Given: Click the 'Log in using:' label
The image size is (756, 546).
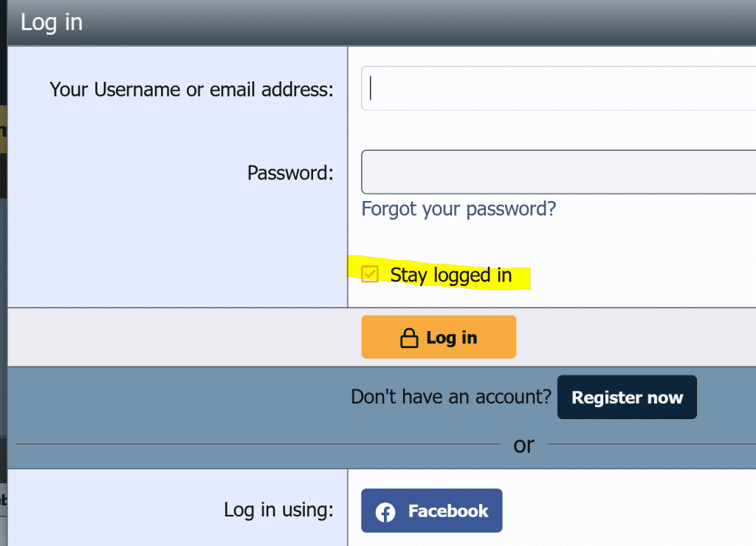Looking at the screenshot, I should click(278, 510).
